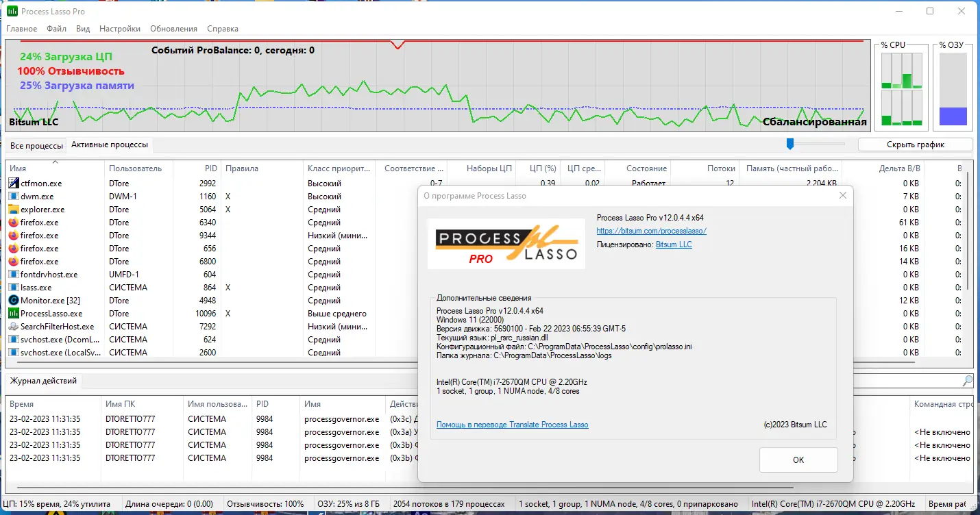Click status bar text 2054 потоков в 179 процессах

click(x=449, y=504)
